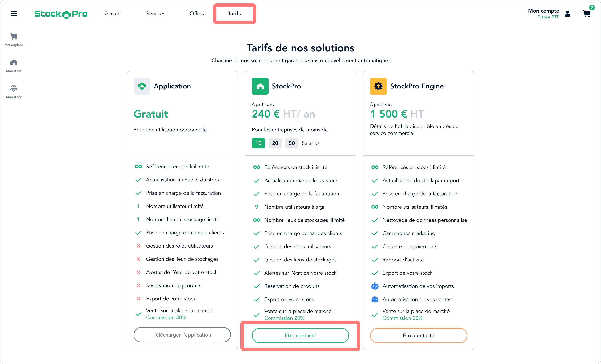Image resolution: width=601 pixels, height=364 pixels.
Task: Click the Gratuit price label
Action: coord(151,114)
